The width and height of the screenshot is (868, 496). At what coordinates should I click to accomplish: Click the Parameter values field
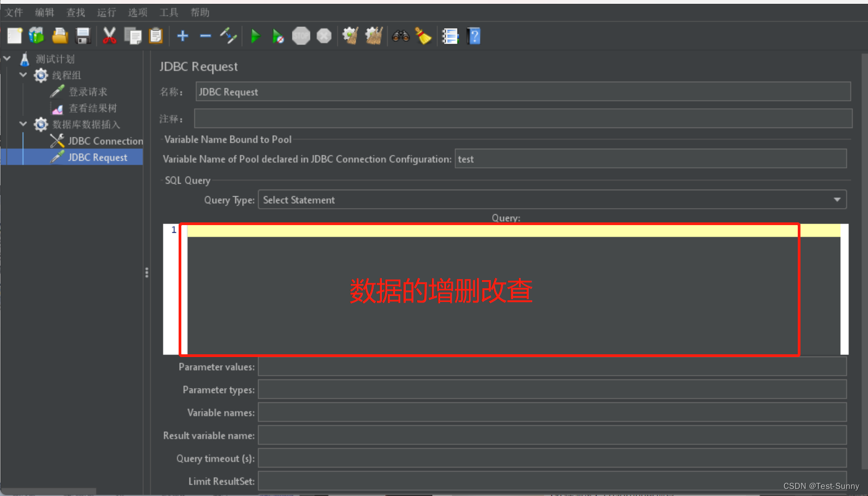coord(552,366)
